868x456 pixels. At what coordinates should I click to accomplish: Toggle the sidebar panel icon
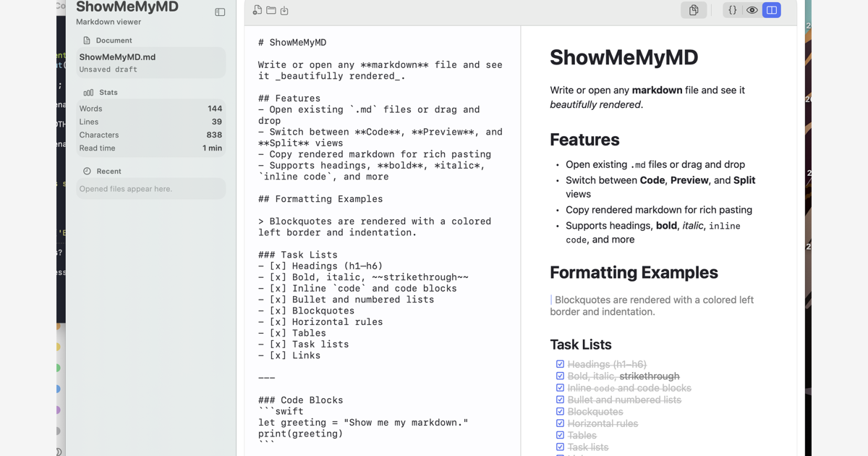220,12
